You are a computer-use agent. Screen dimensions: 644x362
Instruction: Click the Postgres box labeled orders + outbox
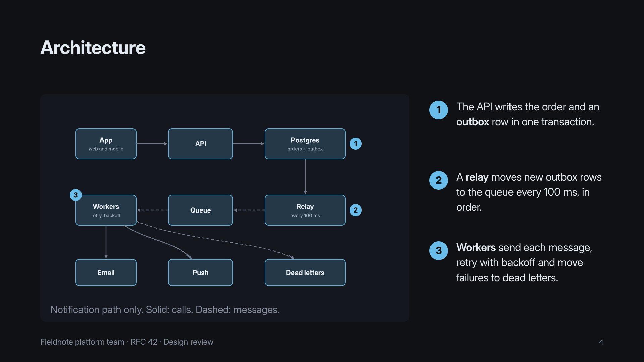(x=305, y=144)
